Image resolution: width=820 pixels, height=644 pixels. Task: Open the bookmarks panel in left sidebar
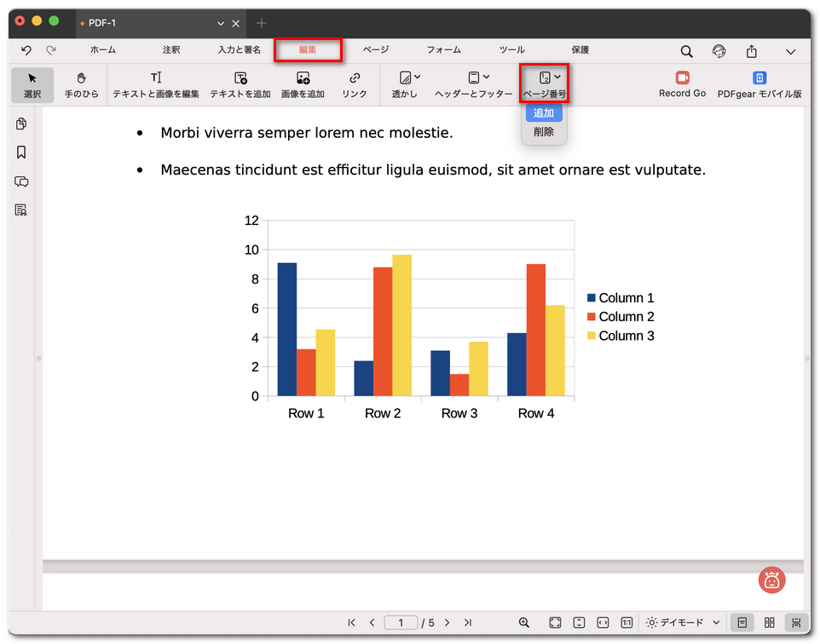click(21, 152)
